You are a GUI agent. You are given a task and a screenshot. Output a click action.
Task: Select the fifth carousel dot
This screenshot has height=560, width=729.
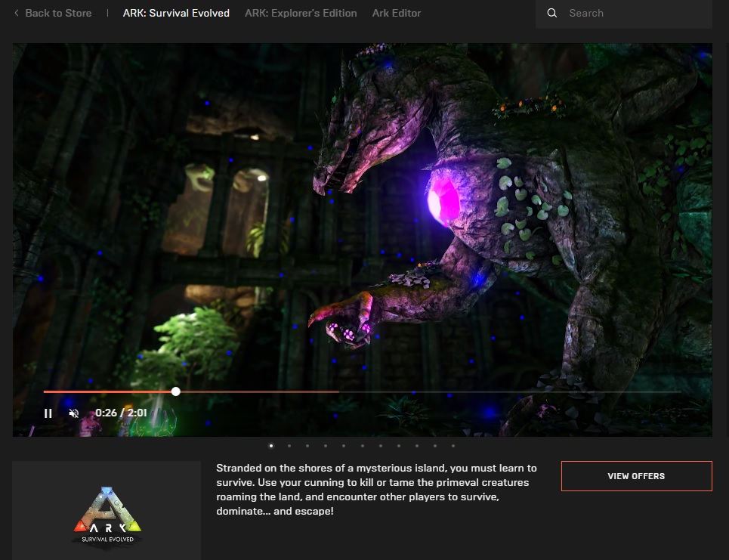(x=344, y=446)
